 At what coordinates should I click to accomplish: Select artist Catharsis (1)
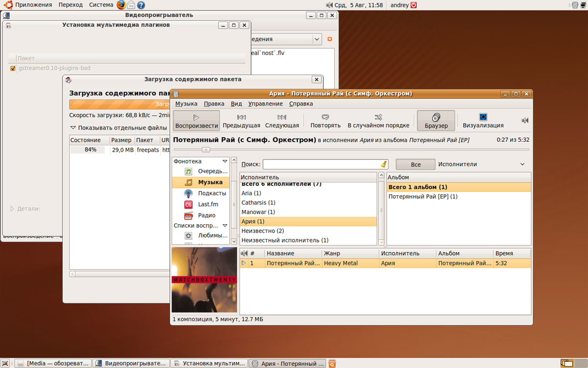pos(308,203)
